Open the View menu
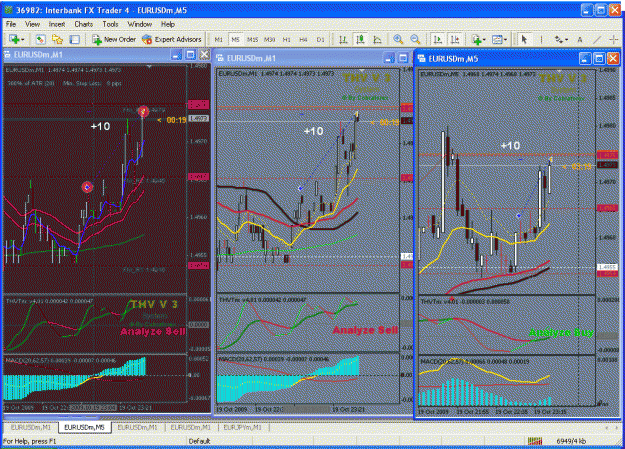This screenshot has height=449, width=625. [x=32, y=24]
